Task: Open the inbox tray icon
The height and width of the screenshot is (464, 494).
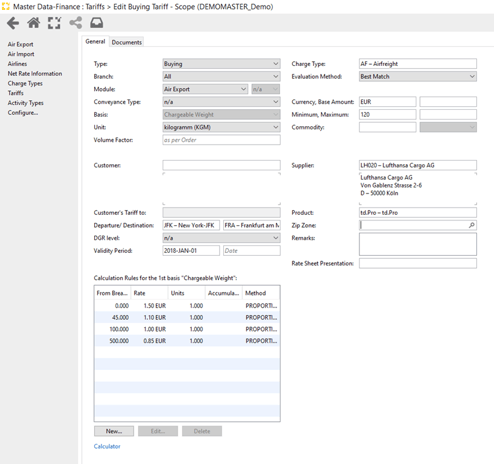Action: coord(97,23)
